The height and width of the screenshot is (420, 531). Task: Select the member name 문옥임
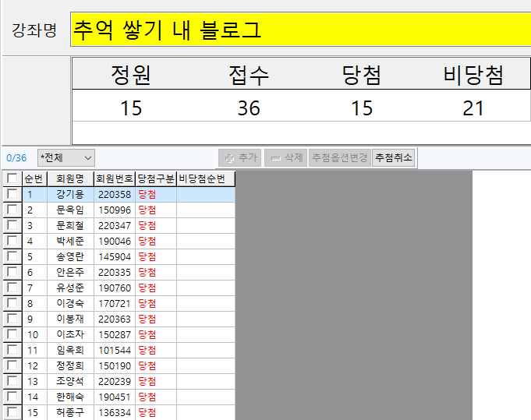tap(70, 210)
